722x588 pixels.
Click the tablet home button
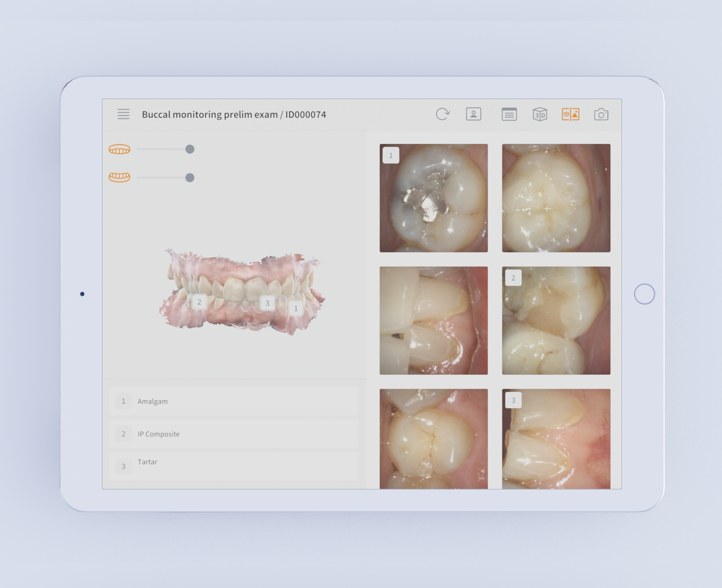click(644, 294)
